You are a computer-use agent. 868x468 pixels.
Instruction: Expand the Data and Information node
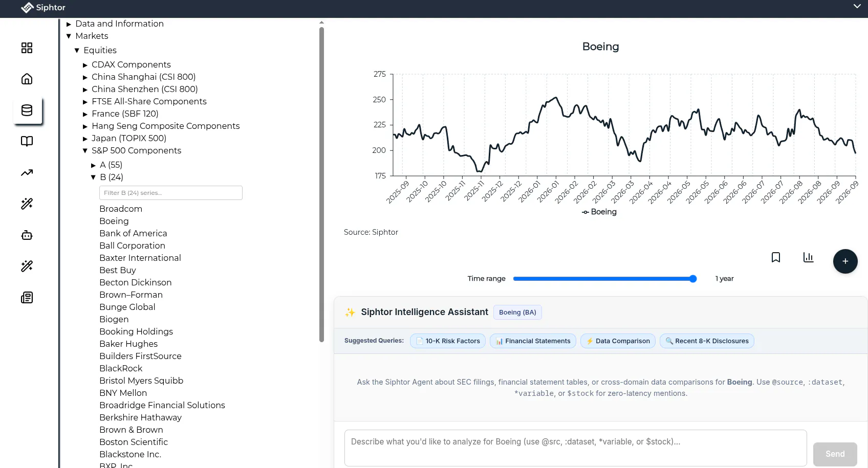click(69, 24)
